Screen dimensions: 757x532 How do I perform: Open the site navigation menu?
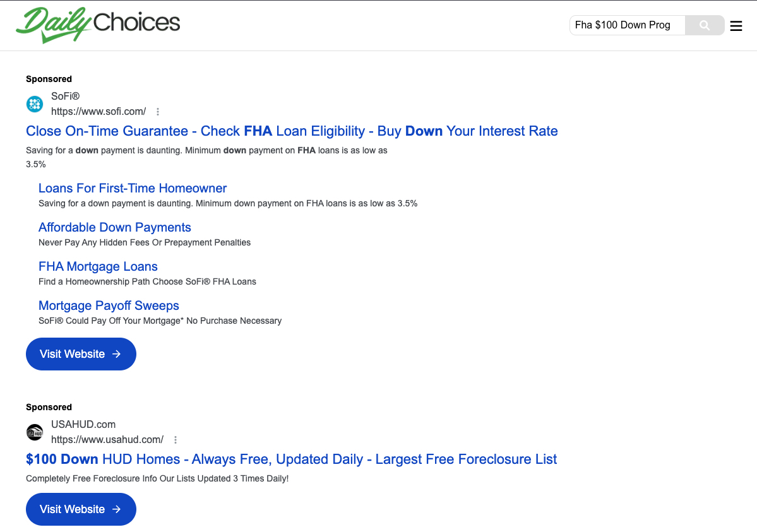coord(736,26)
